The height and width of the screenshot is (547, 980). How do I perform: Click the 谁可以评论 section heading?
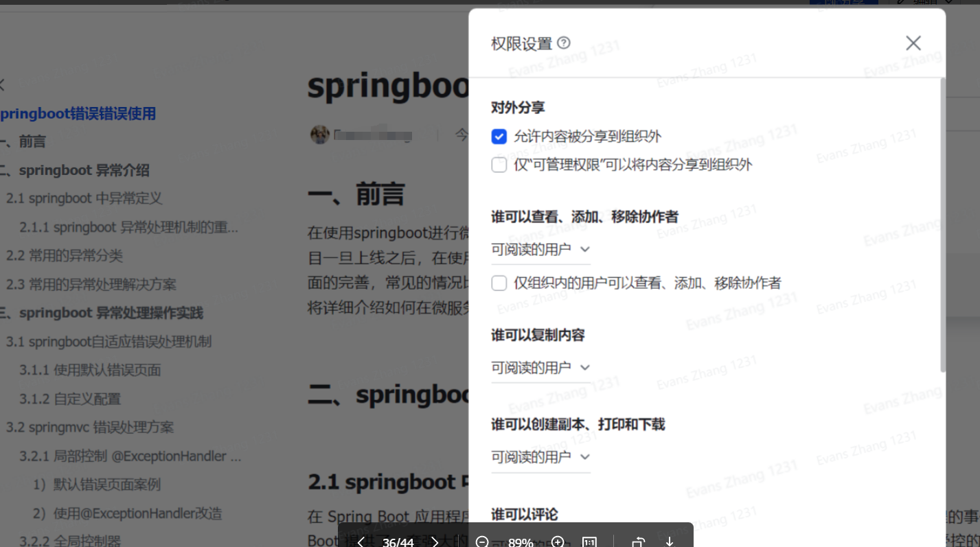tap(525, 514)
